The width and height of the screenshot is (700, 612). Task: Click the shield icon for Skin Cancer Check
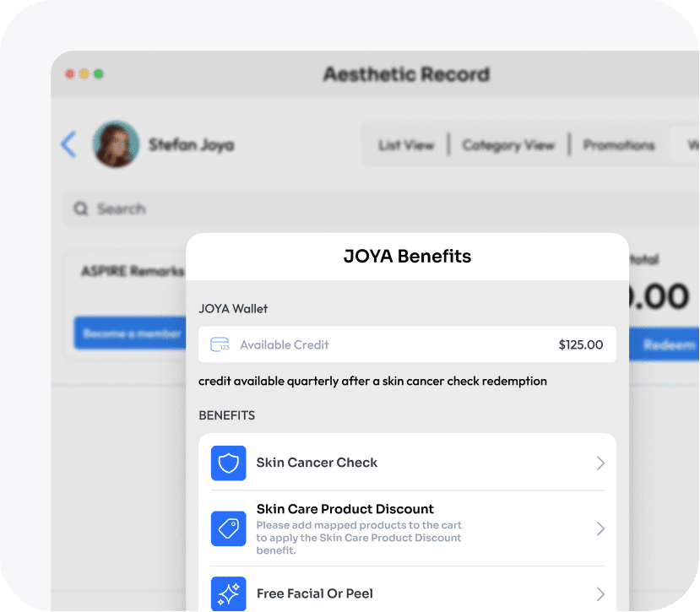228,463
